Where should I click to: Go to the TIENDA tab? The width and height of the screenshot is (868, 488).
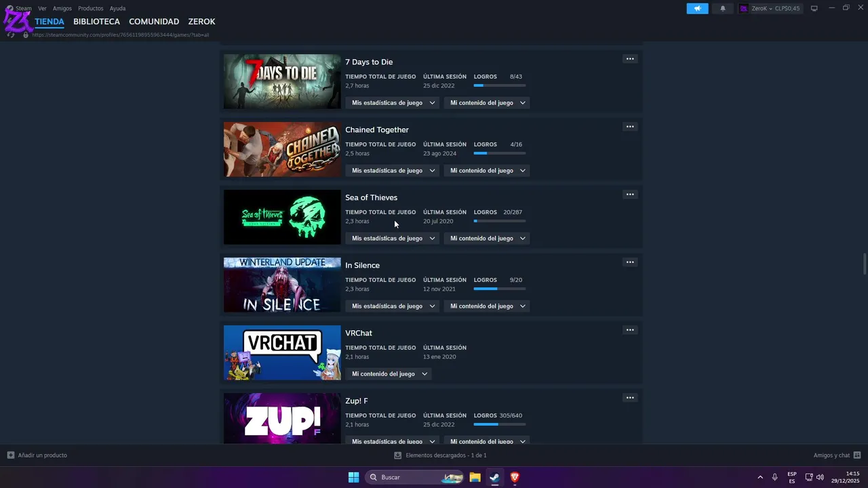(50, 22)
